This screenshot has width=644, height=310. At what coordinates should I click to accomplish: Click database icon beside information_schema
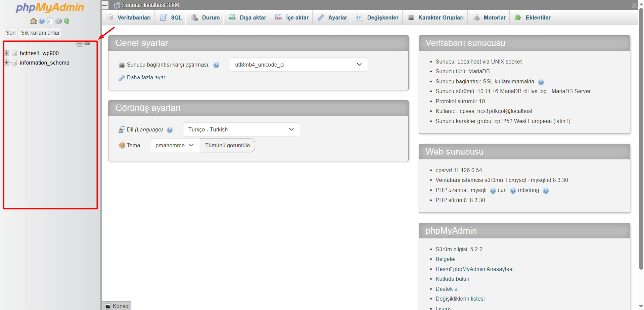pyautogui.click(x=14, y=63)
